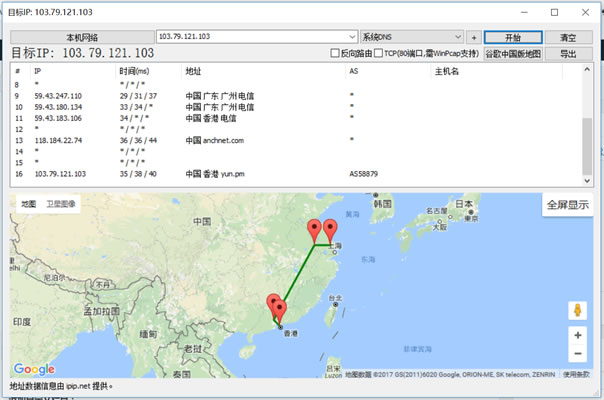Expand the target IP address dropdown

[352, 37]
